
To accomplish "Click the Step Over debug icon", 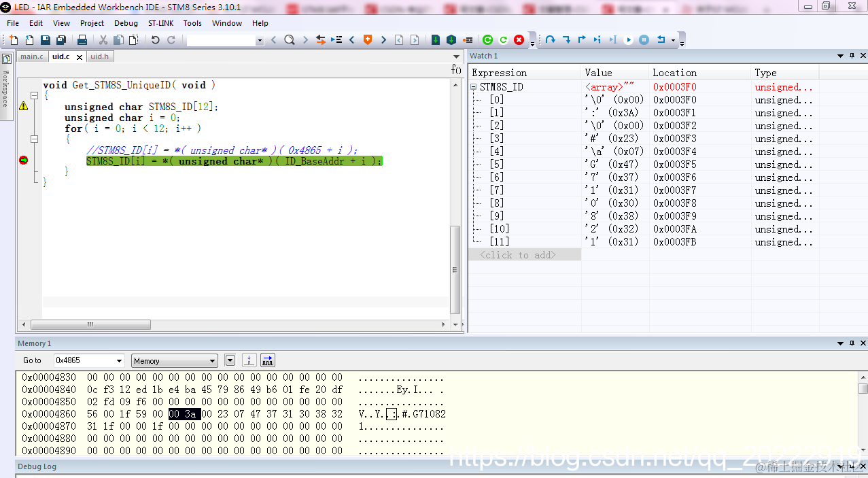I will [551, 40].
